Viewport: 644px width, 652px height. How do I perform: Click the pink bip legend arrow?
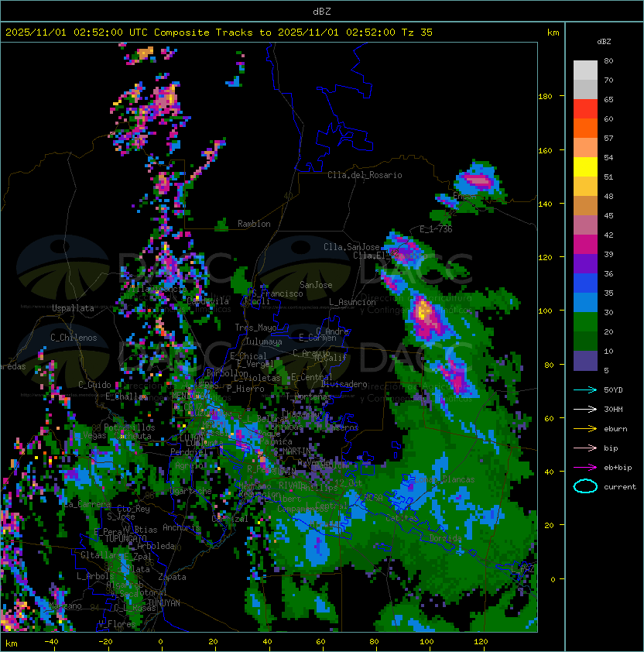point(585,448)
